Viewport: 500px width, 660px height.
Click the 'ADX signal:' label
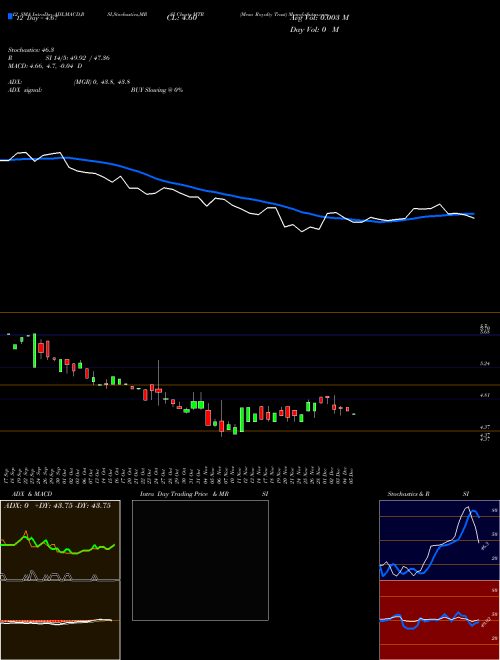[25, 90]
